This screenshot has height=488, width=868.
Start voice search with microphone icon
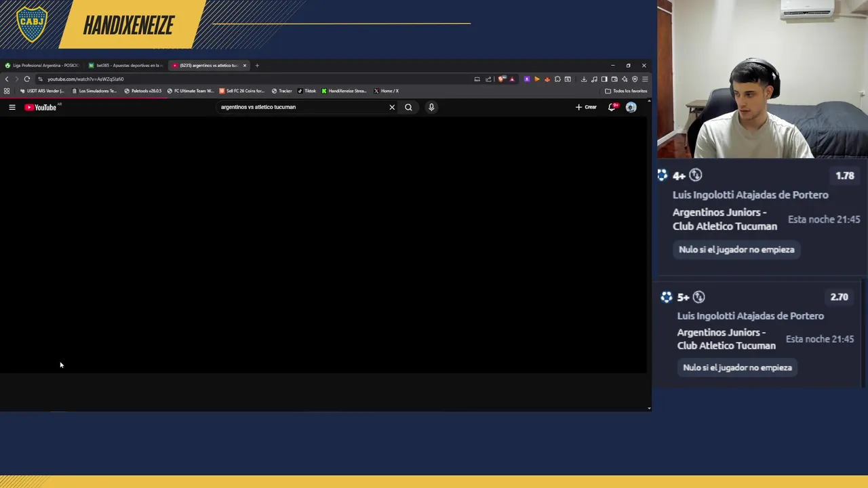point(431,107)
